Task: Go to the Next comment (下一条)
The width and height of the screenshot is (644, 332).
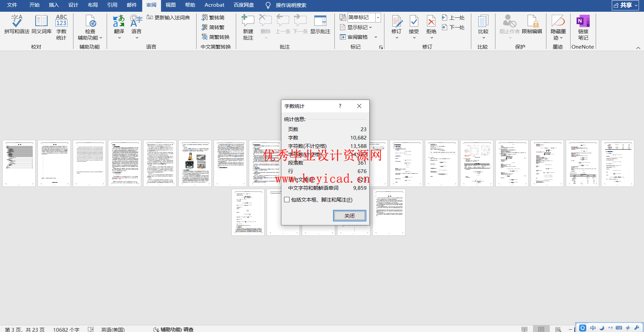Action: [300, 24]
